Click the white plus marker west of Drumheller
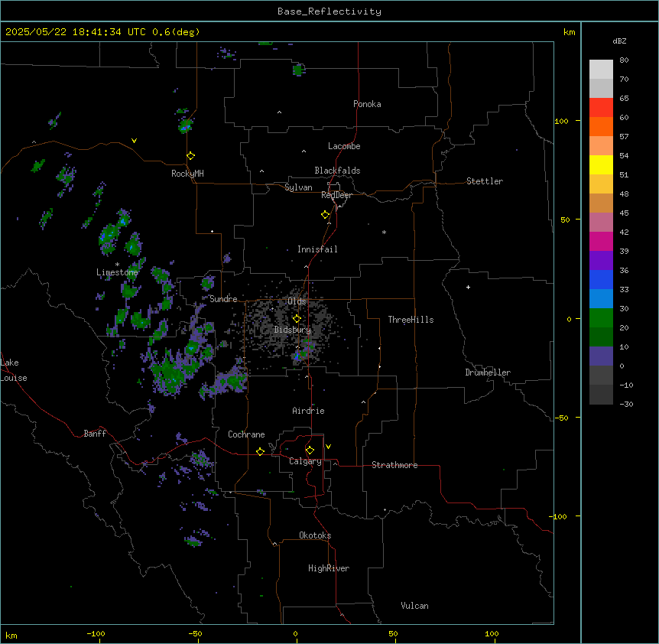Screen dimensions: 659x644 point(468,287)
